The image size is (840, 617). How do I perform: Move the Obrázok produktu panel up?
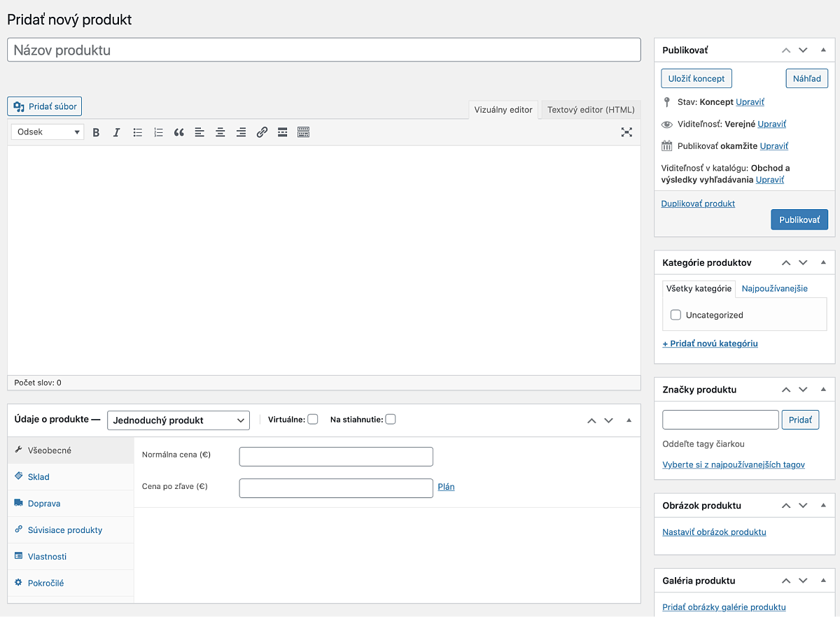786,506
